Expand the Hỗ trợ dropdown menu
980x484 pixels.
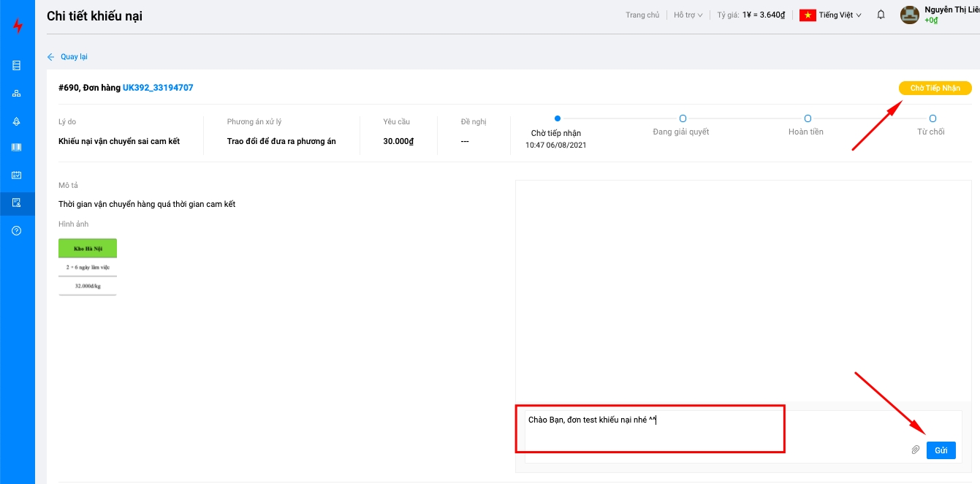pyautogui.click(x=688, y=15)
